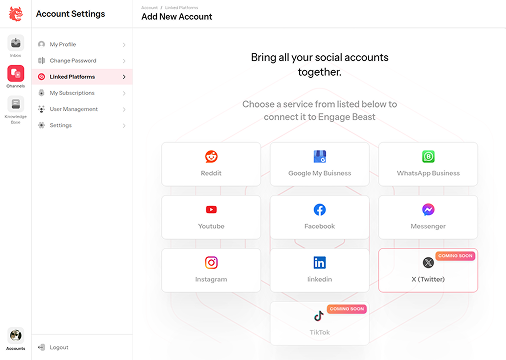Expand User Management chevron arrow
506x360 pixels.
(124, 109)
